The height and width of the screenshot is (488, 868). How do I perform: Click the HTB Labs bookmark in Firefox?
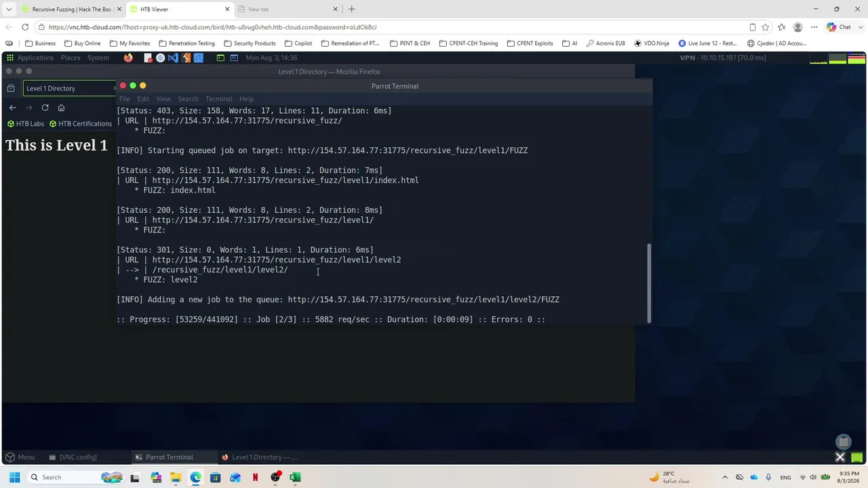[26, 123]
